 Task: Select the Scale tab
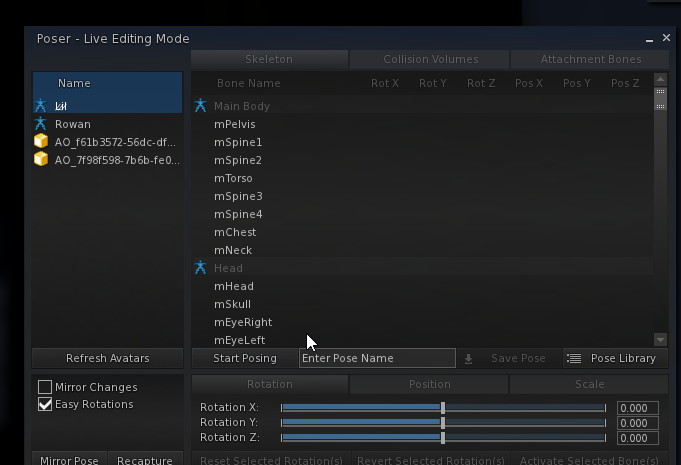589,384
